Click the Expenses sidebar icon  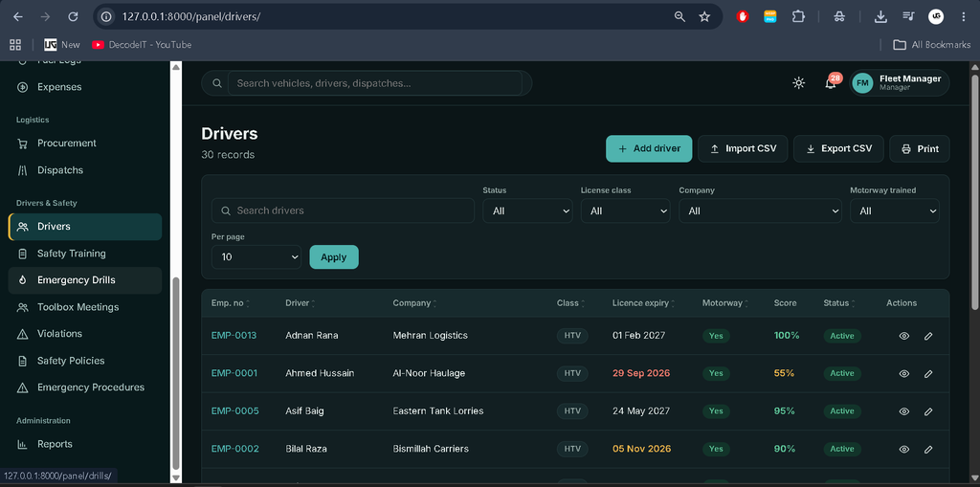[x=23, y=87]
